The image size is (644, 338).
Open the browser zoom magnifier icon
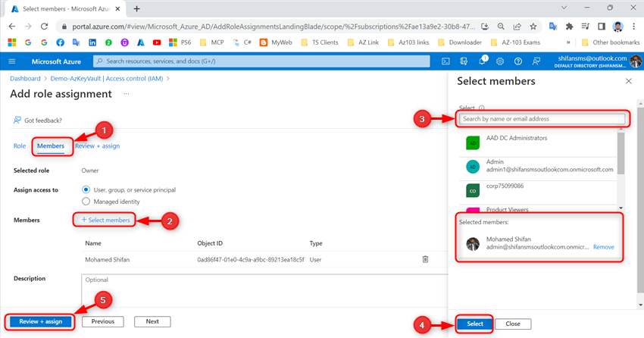pyautogui.click(x=501, y=27)
